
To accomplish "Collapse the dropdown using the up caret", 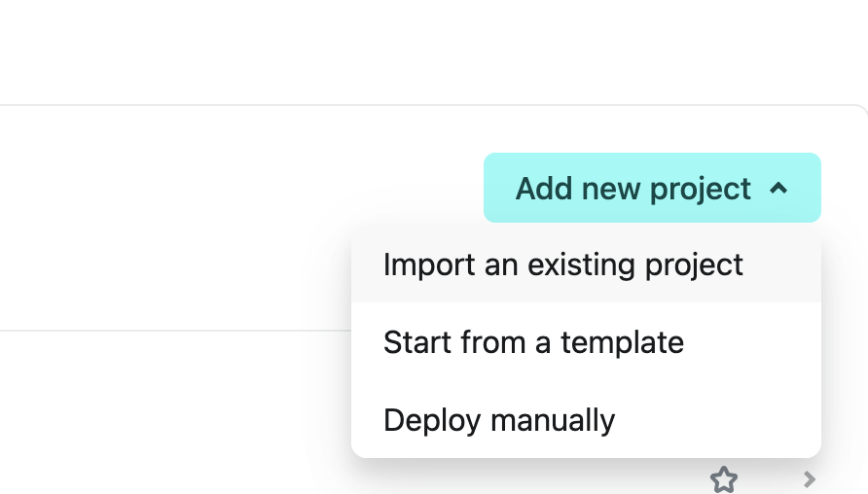I will 778,189.
